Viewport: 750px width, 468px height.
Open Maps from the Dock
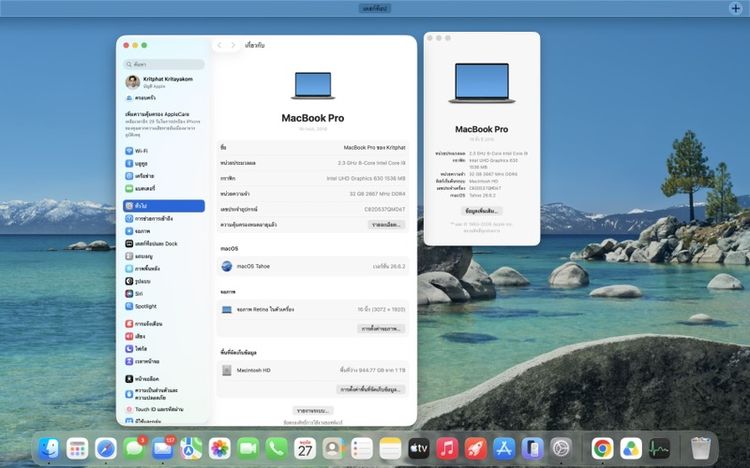[191, 448]
